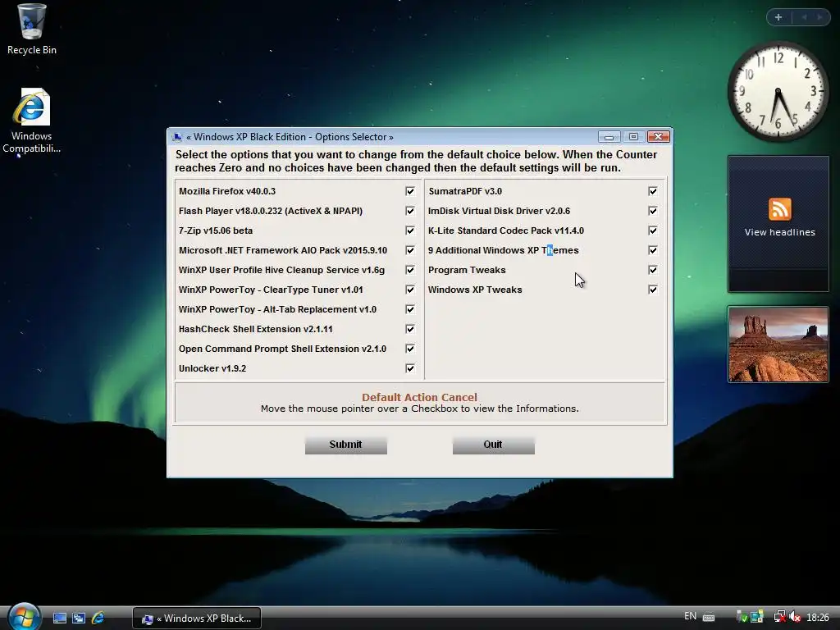
Task: Click the EN language indicator
Action: pyautogui.click(x=691, y=616)
